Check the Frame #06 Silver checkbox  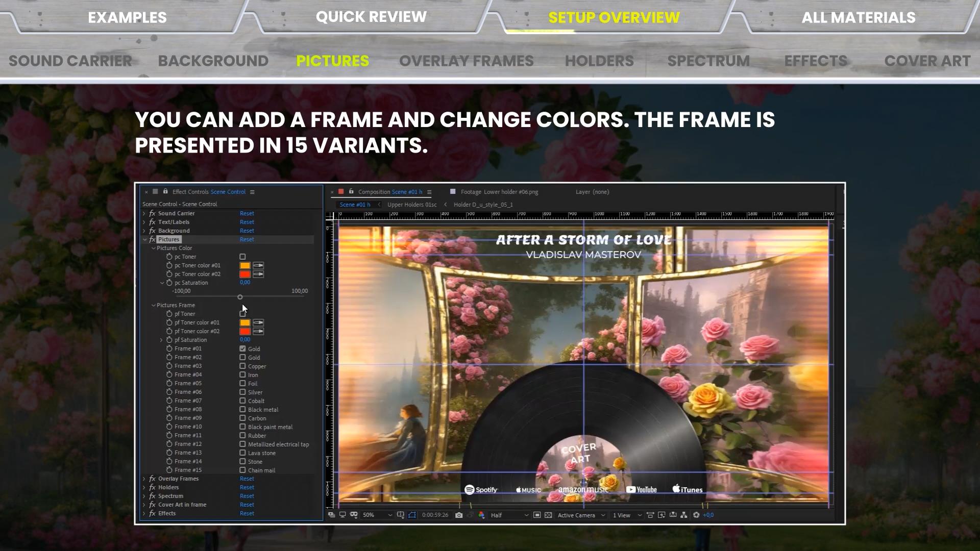[x=242, y=392]
